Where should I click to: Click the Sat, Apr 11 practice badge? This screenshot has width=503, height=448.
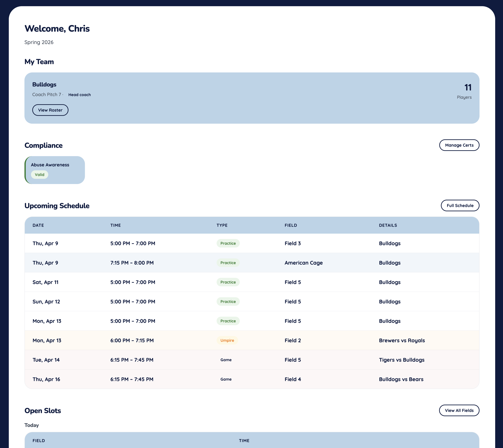tap(228, 282)
